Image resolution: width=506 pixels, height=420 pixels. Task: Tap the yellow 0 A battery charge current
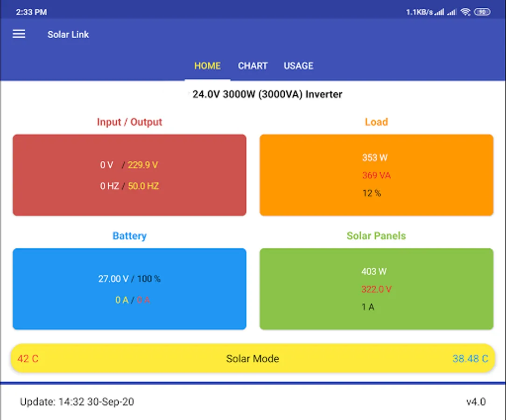pos(122,300)
